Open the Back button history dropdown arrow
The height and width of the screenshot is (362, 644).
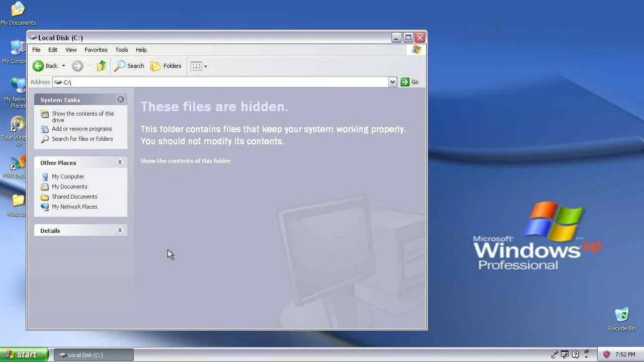(63, 66)
